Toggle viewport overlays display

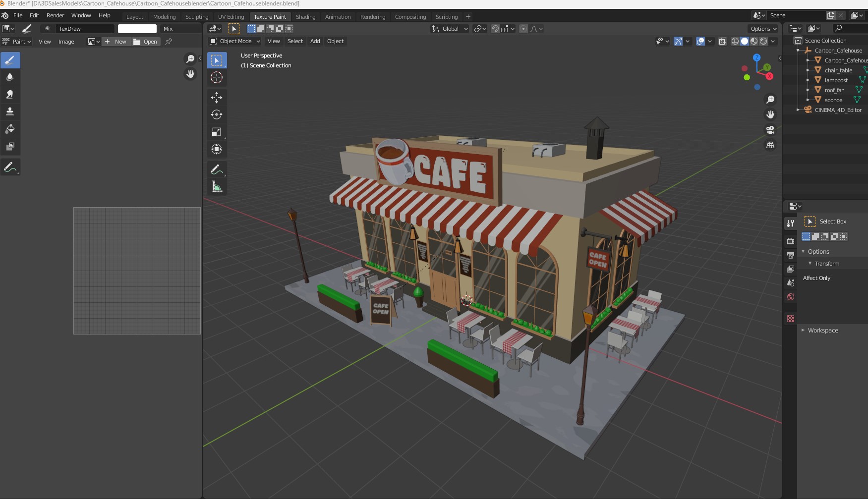(x=700, y=41)
